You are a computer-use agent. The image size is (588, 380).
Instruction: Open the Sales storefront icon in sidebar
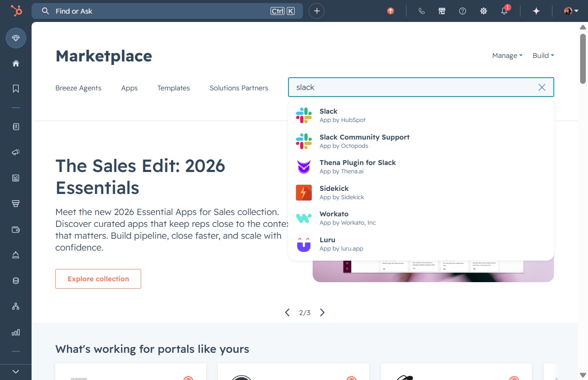point(16,204)
